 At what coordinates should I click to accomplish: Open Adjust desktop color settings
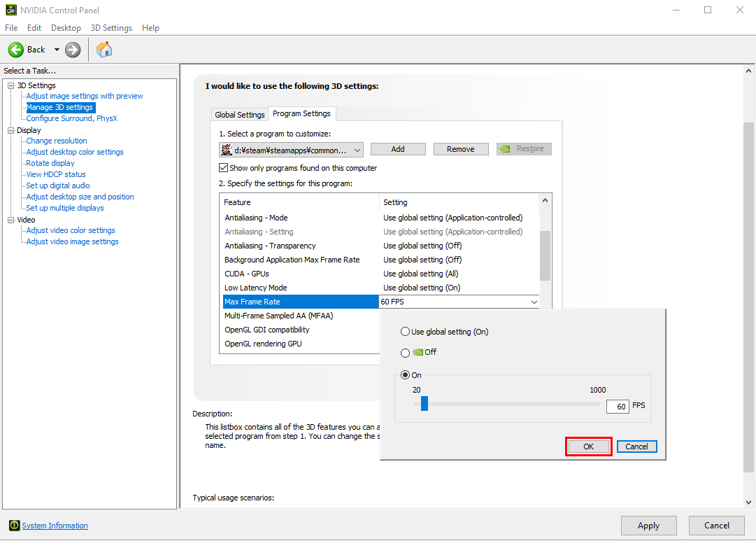pos(75,152)
